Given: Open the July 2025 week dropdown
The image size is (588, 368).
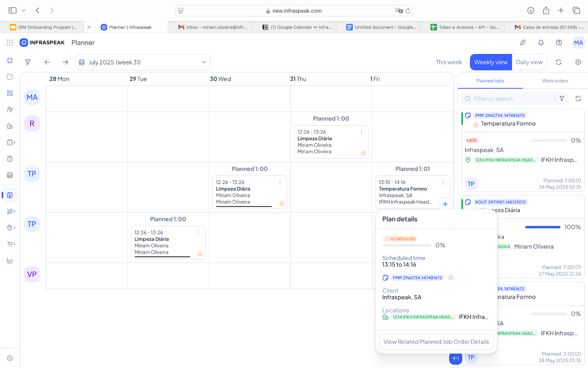Looking at the screenshot, I should (x=143, y=62).
